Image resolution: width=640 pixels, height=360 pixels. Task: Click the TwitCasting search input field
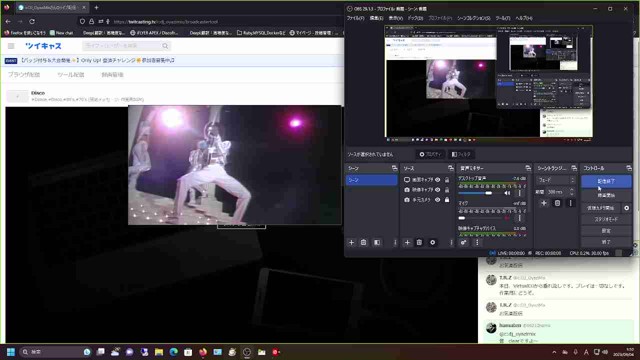[122, 46]
